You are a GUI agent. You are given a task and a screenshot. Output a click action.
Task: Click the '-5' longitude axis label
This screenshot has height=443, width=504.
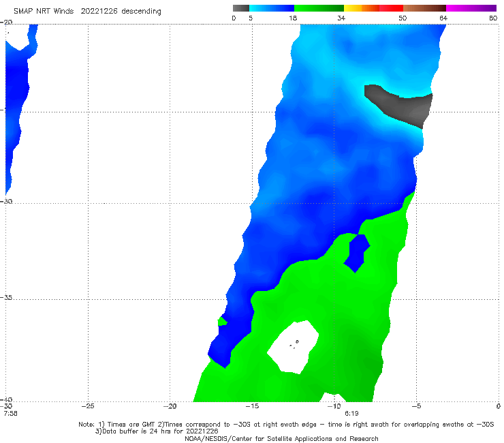[x=416, y=406]
